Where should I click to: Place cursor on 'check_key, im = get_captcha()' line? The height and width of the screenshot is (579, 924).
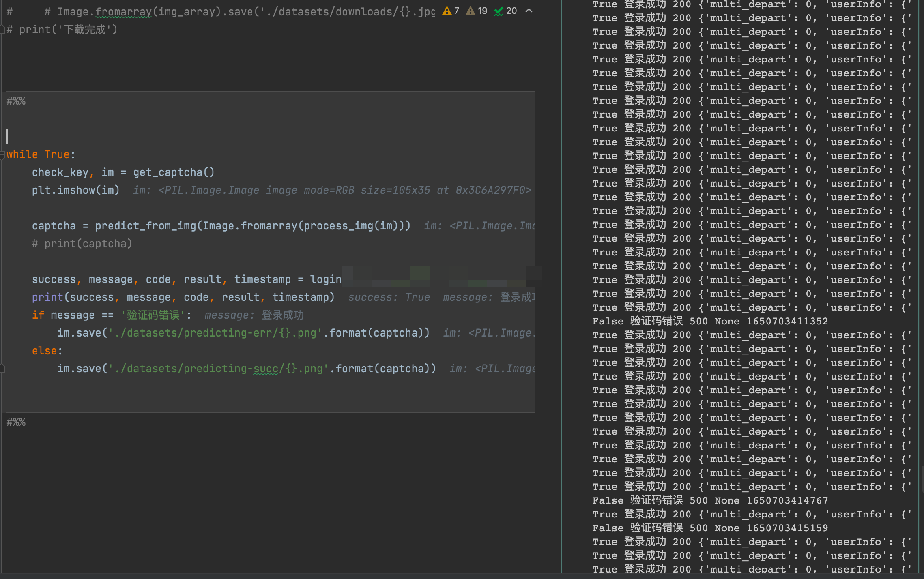123,172
